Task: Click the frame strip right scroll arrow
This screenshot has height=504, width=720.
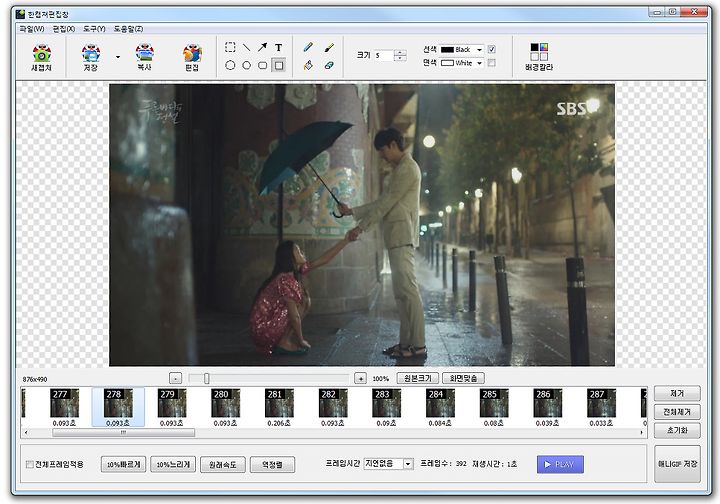Action: (x=641, y=432)
